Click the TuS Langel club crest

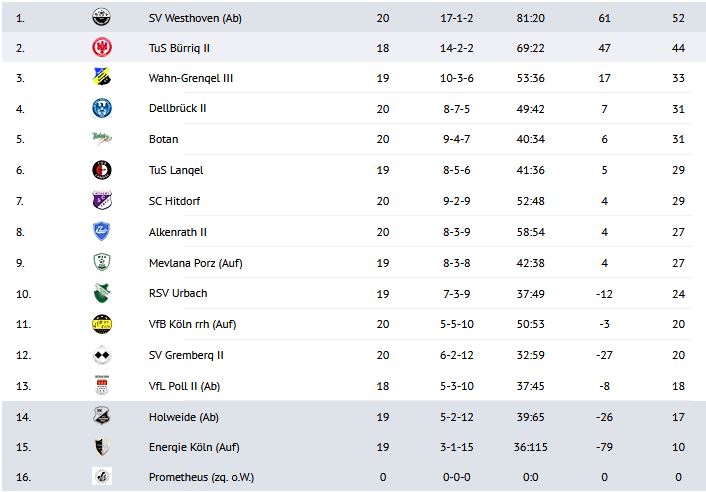click(x=101, y=170)
